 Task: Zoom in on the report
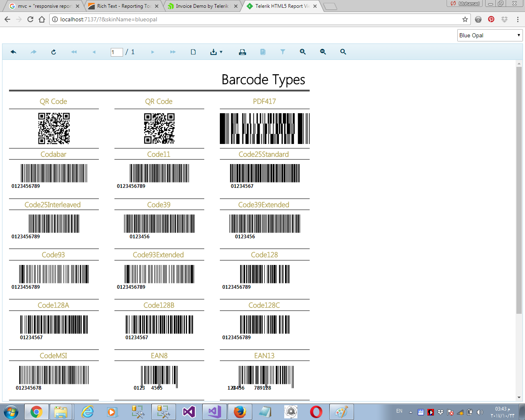click(x=303, y=52)
